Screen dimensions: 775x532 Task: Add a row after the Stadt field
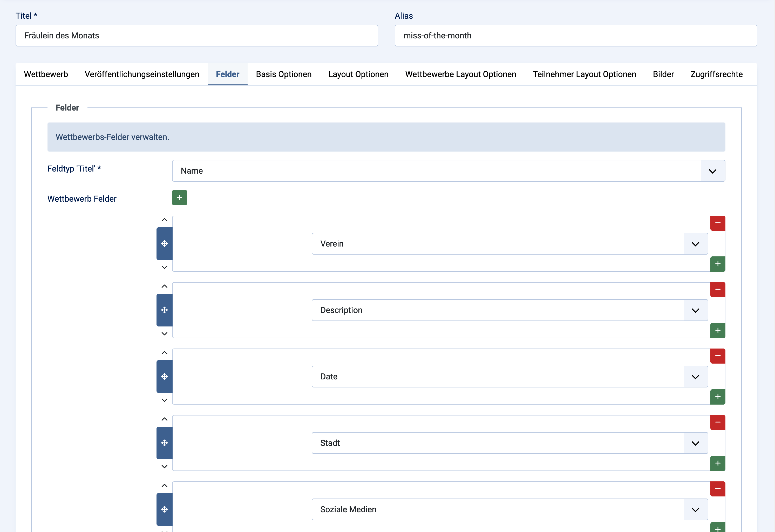[718, 463]
